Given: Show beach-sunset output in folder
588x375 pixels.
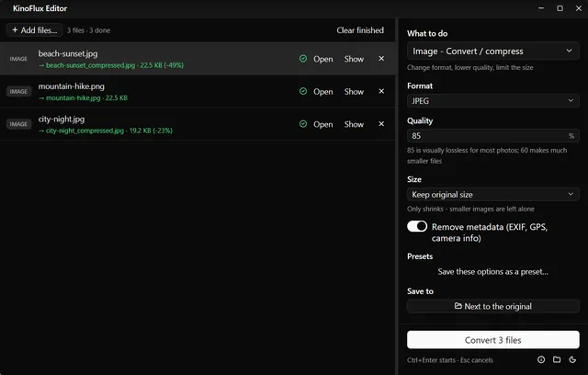Looking at the screenshot, I should [354, 59].
